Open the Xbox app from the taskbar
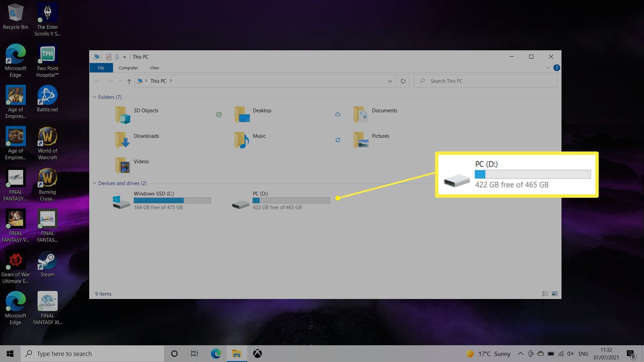644x362 pixels. (x=257, y=353)
